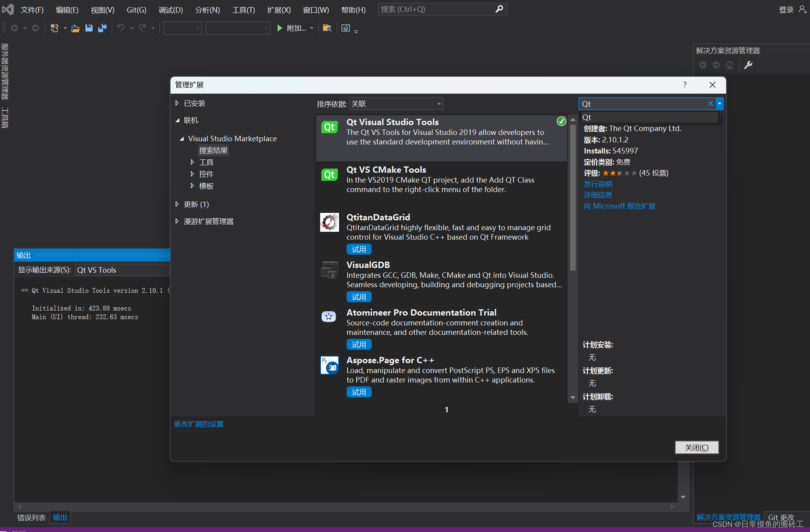Open the 帮助(H) menu
Screen dimensions: 810x532
(353, 10)
